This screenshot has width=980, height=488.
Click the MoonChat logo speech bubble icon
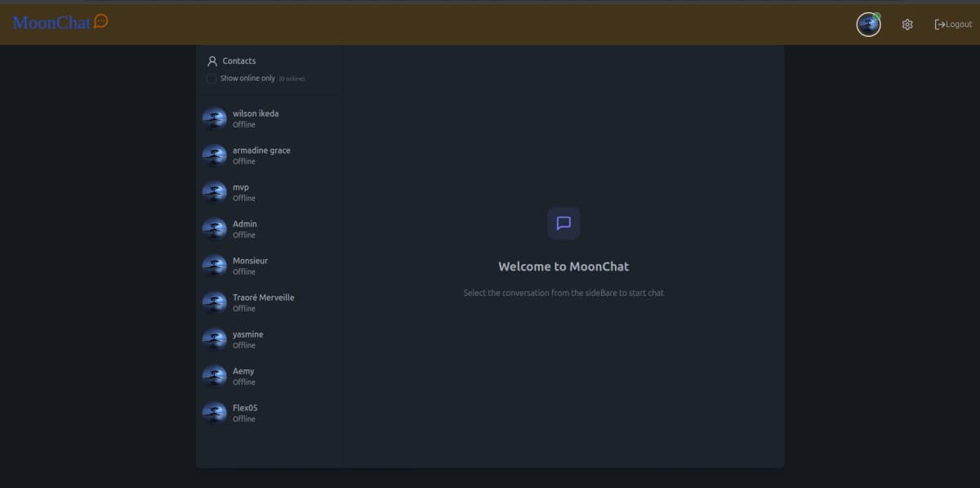pos(101,21)
